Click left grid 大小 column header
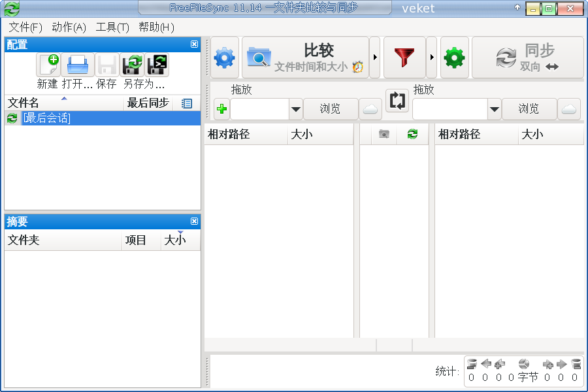 pos(321,135)
